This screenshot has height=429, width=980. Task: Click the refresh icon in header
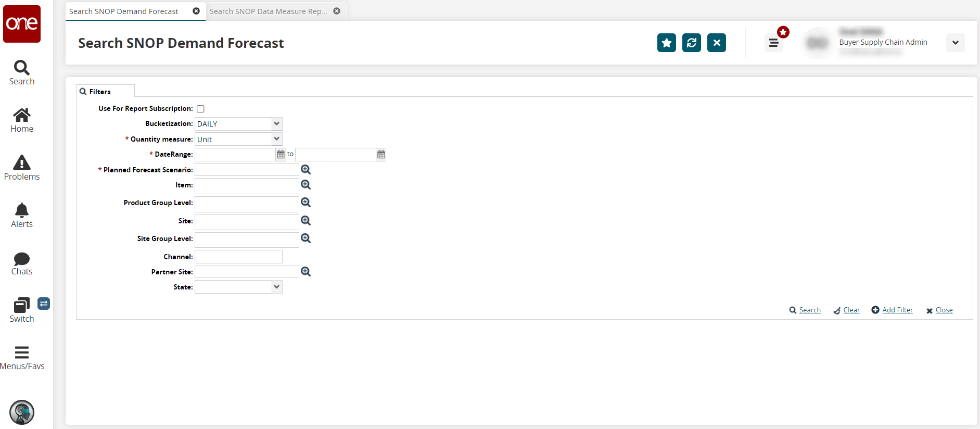(x=691, y=43)
